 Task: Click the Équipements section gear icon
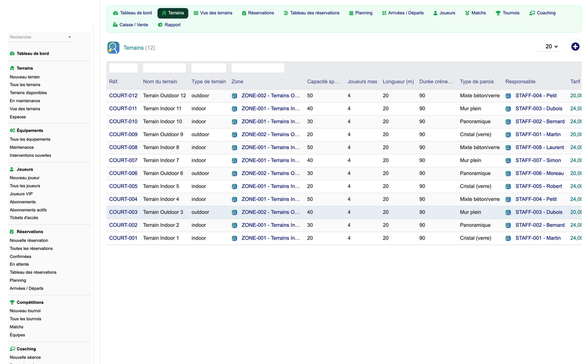click(x=12, y=130)
